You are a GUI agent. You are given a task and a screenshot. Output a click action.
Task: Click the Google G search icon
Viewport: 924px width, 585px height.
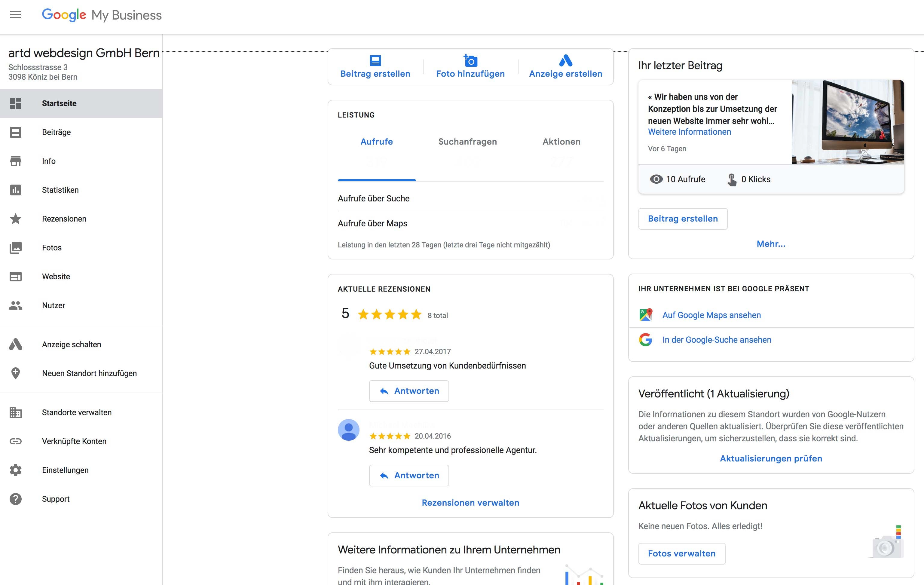646,340
